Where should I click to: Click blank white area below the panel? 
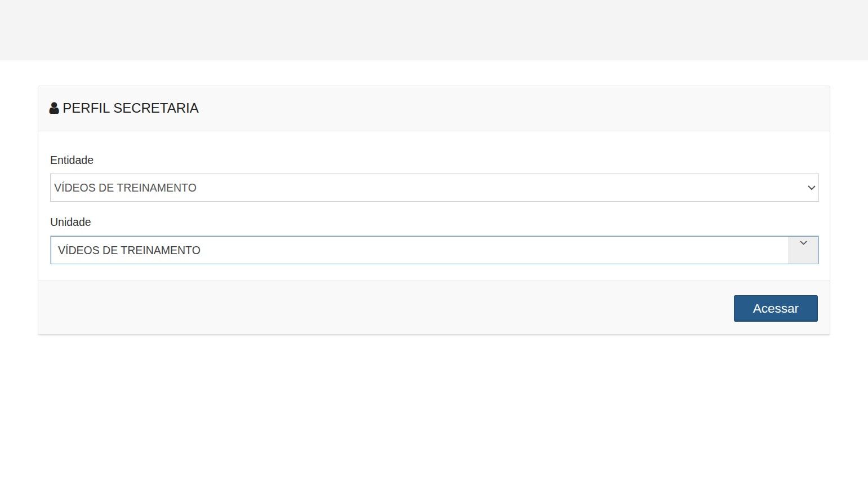point(434,417)
